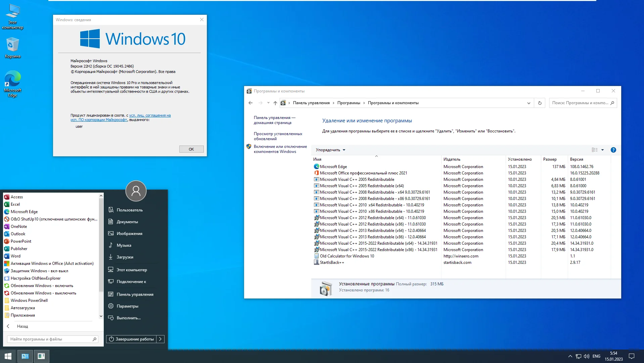Open the ENG language indicator
Screen dimensions: 644x363
597,356
